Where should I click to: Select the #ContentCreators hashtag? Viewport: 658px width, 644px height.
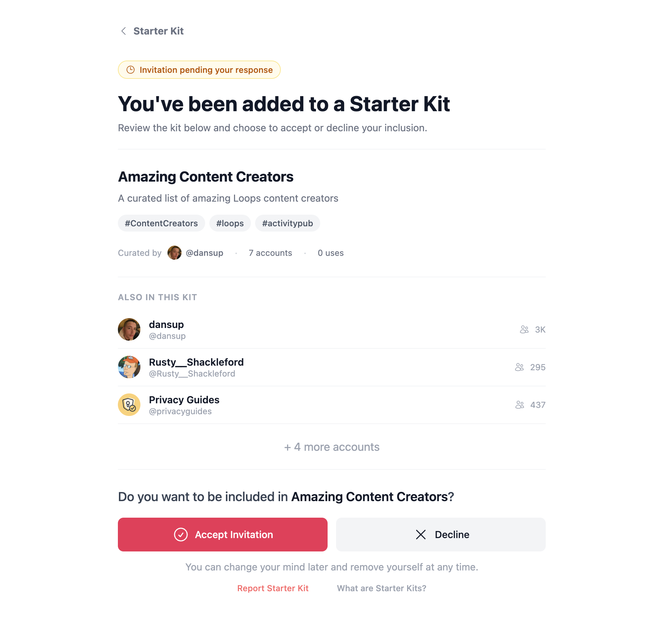click(x=161, y=223)
